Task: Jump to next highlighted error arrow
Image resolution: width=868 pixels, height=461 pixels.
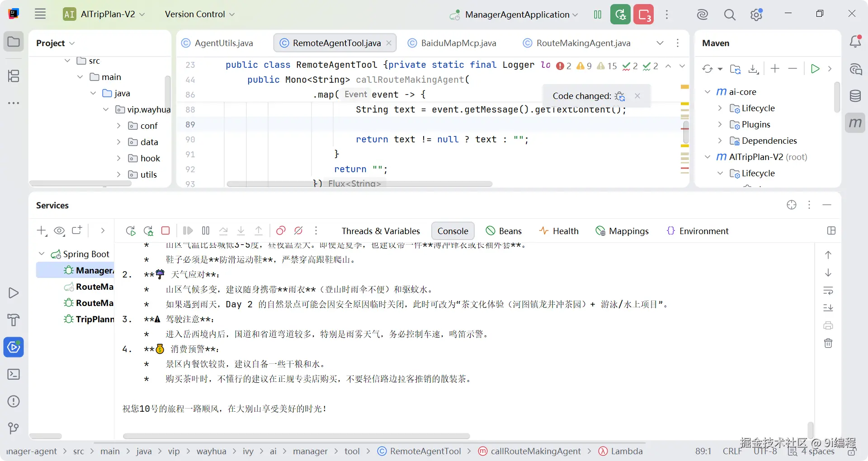Action: (682, 66)
